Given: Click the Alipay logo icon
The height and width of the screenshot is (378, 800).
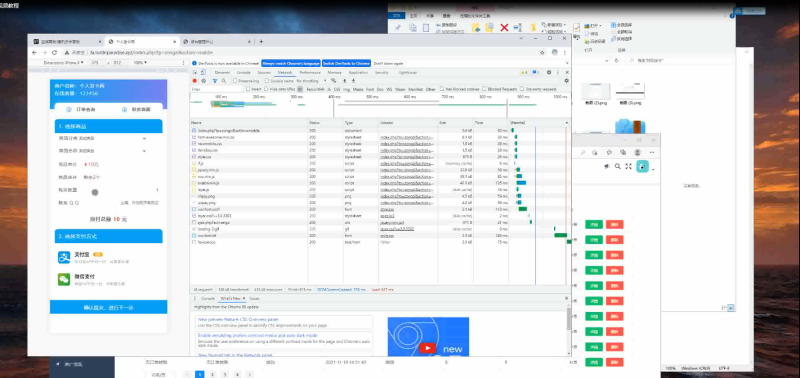Looking at the screenshot, I should (64, 258).
